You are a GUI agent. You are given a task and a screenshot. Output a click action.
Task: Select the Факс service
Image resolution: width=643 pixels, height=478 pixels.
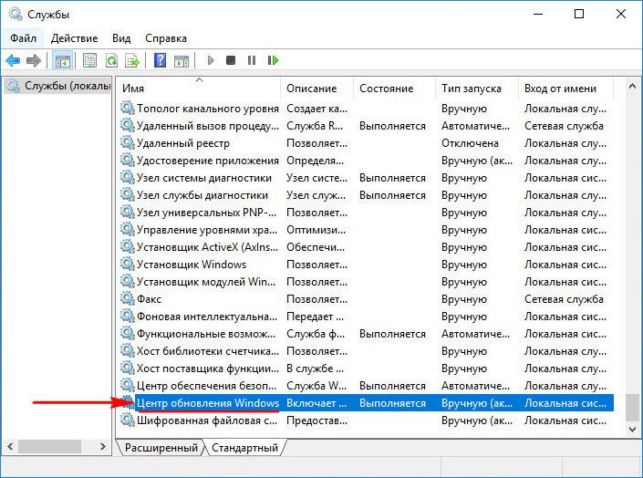(x=367, y=299)
